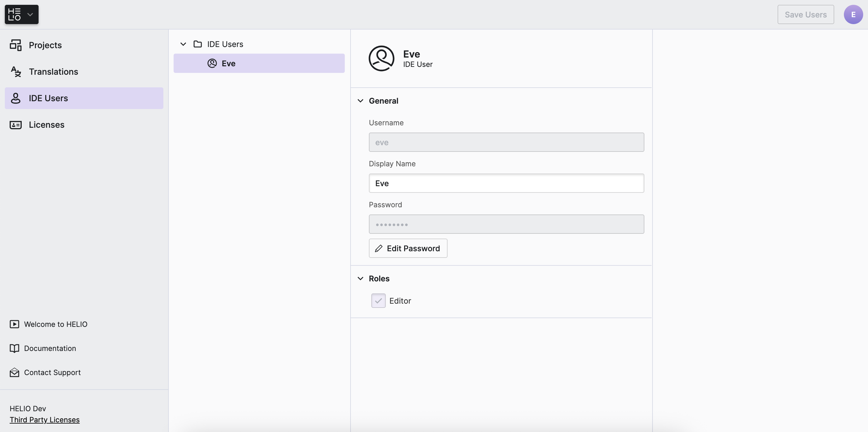
Task: Click the Licenses card icon
Action: click(15, 125)
